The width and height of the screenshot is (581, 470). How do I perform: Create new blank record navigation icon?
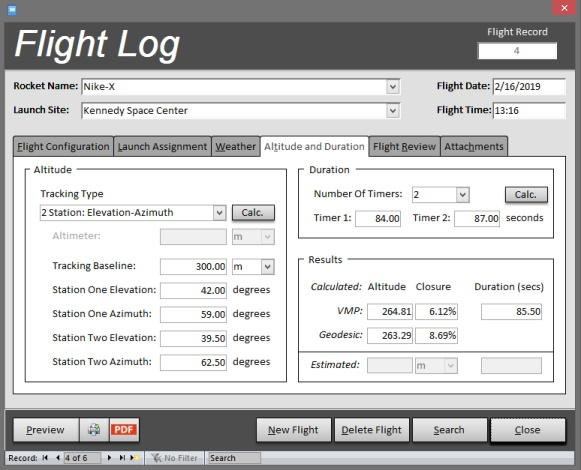(134, 458)
